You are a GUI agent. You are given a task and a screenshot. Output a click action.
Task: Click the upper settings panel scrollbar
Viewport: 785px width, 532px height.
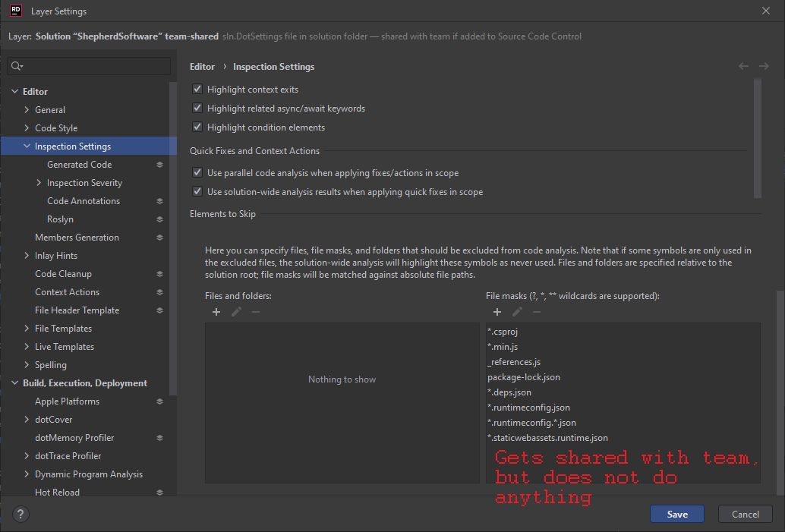tap(758, 139)
